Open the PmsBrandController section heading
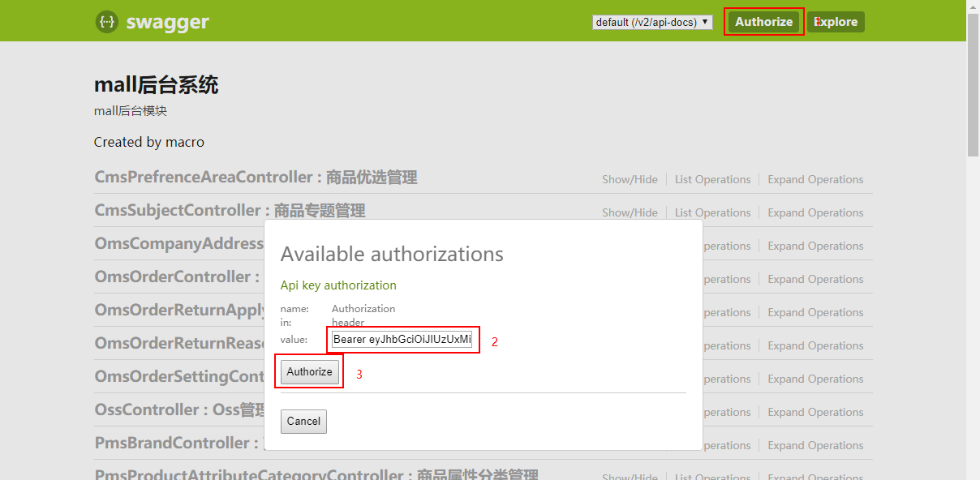 click(x=172, y=444)
